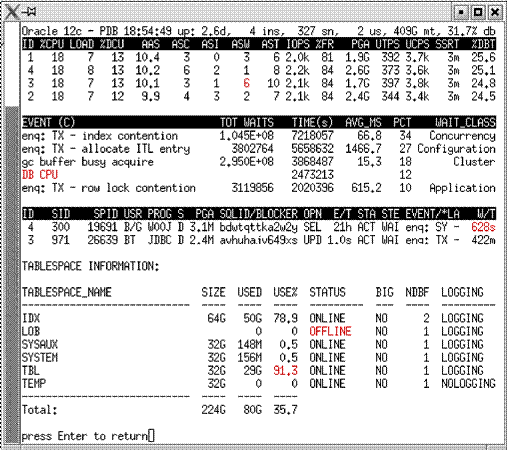
Task: Maximize the terminal window
Action: pyautogui.click(x=478, y=12)
